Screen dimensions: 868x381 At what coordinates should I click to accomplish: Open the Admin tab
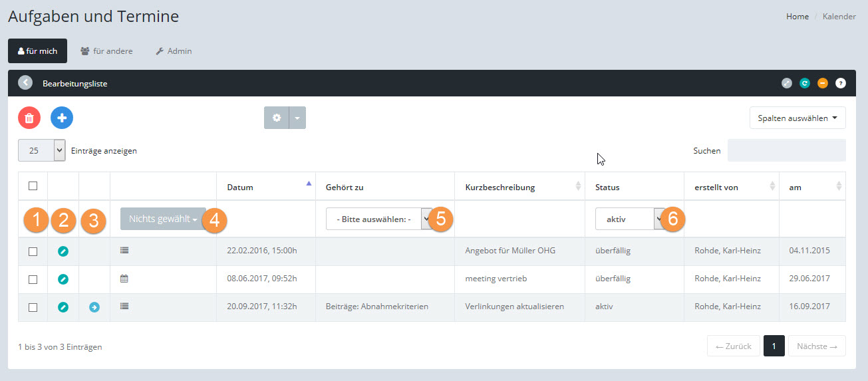[x=174, y=51]
